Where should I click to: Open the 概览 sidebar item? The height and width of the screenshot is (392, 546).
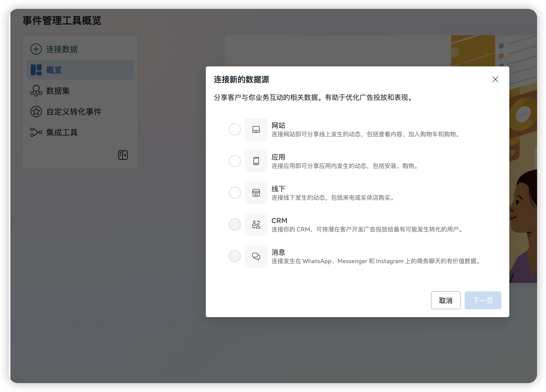tap(80, 70)
